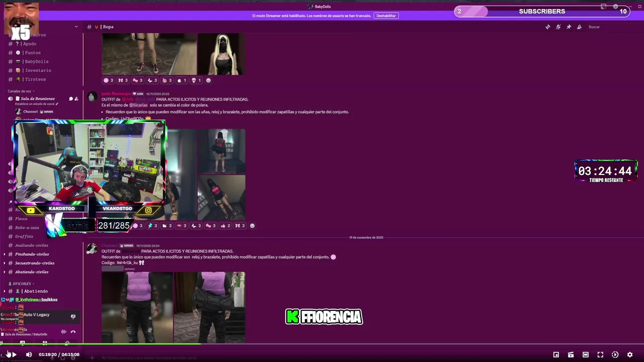The image size is (644, 362).
Task: Click the video player play button
Action: point(14,354)
